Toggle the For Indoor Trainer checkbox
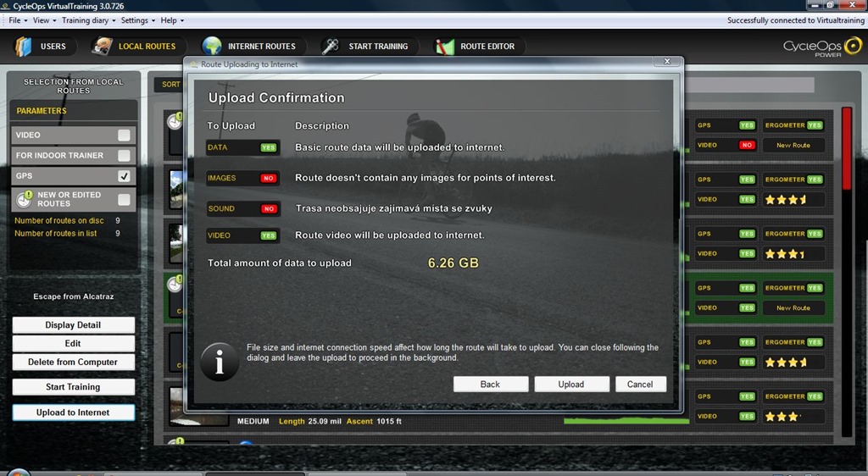The image size is (868, 476). pyautogui.click(x=124, y=155)
